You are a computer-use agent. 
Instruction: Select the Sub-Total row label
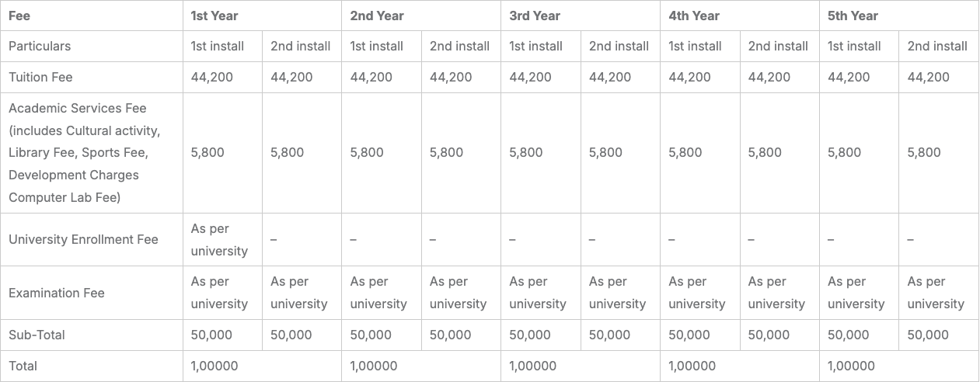(x=37, y=335)
